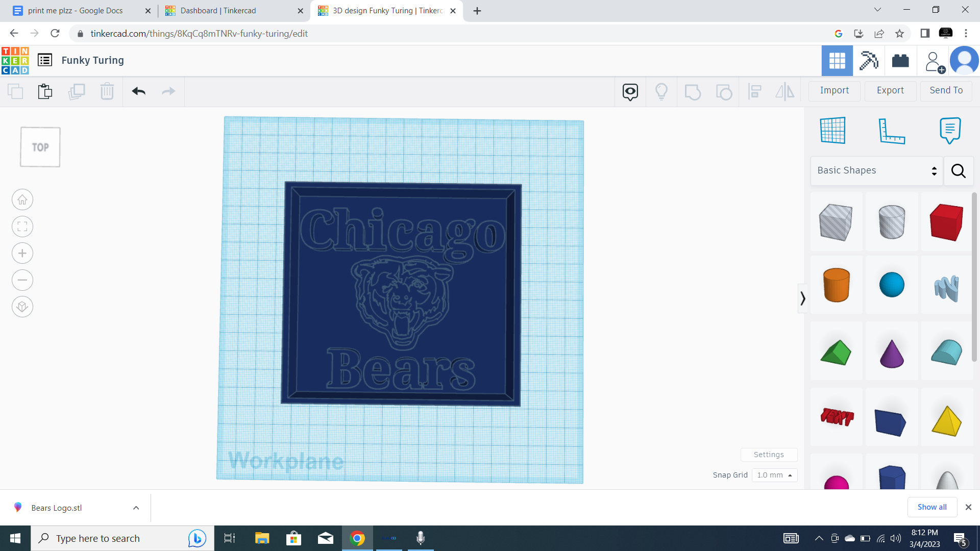Pick the navy Wedge shape
Image resolution: width=980 pixels, height=551 pixels.
pos(891,421)
